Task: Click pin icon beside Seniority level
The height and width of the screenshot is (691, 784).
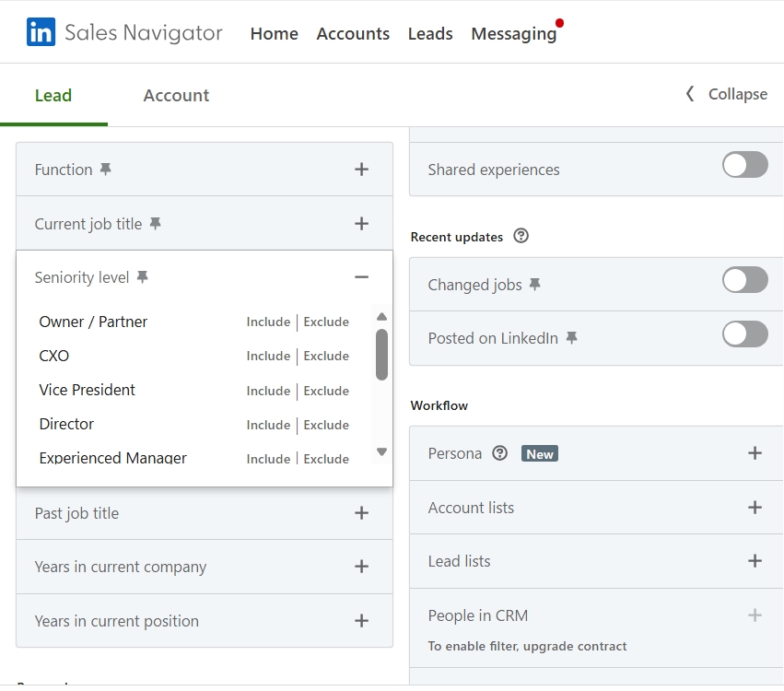Action: (x=142, y=277)
